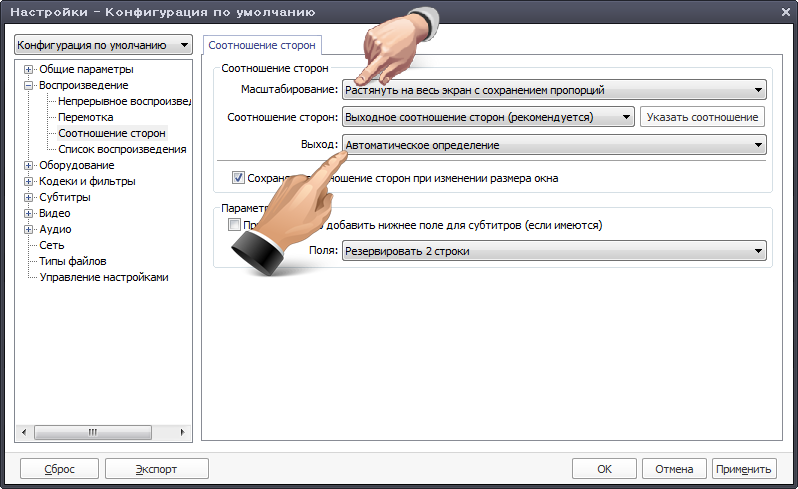This screenshot has height=489, width=798.
Task: Open the Выход dropdown list
Action: pos(554,145)
